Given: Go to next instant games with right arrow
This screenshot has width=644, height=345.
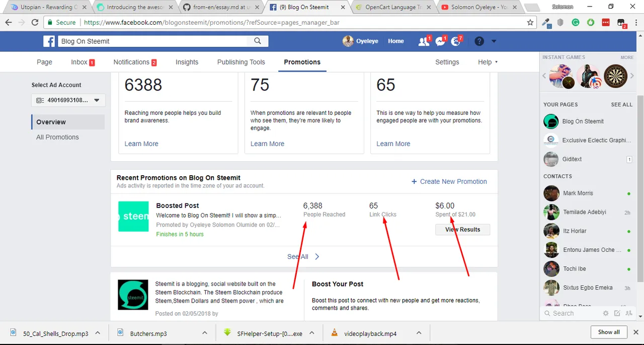Looking at the screenshot, I should 632,76.
